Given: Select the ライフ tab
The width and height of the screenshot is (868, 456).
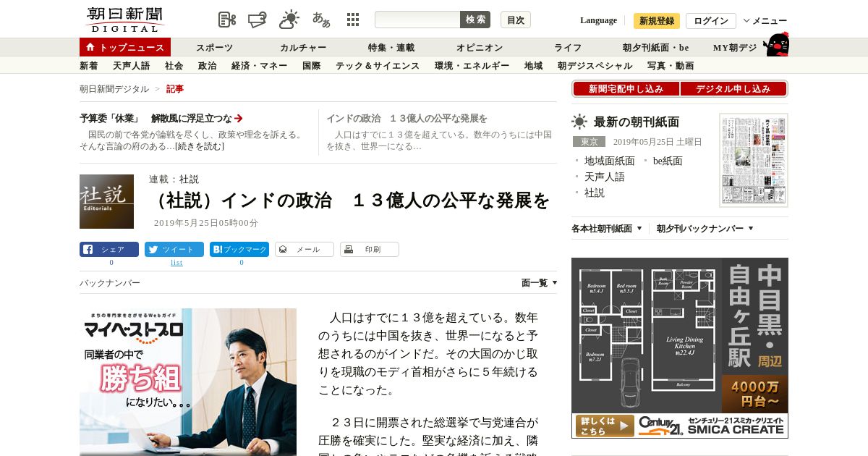Looking at the screenshot, I should [568, 48].
